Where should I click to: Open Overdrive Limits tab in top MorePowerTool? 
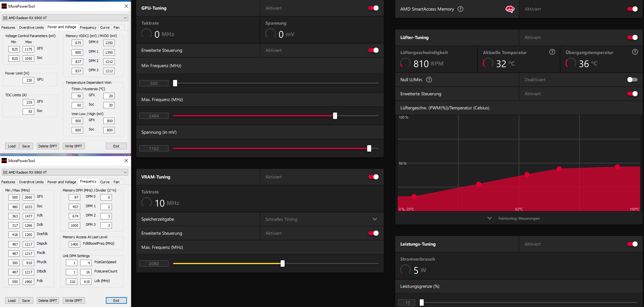31,28
